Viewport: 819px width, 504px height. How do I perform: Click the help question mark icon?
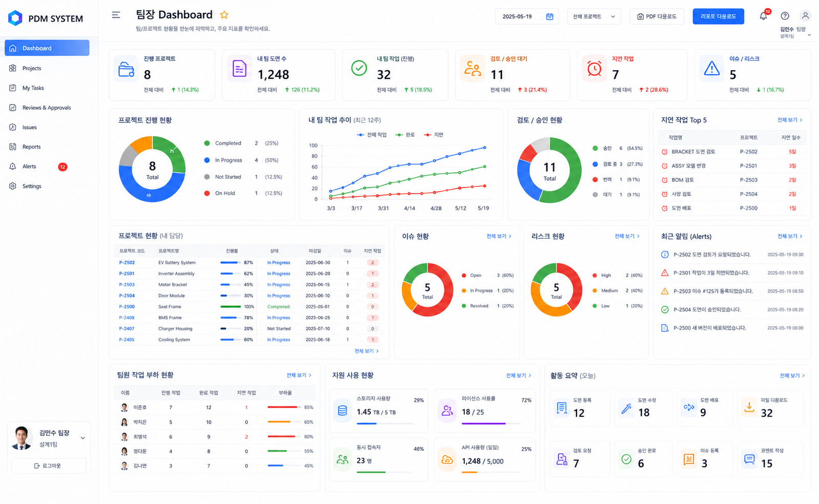click(785, 16)
